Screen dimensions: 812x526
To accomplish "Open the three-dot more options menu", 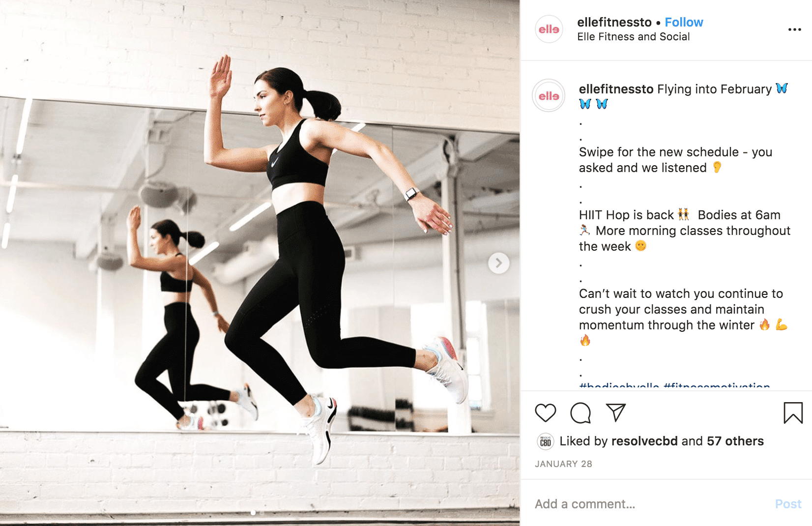I will pos(794,29).
